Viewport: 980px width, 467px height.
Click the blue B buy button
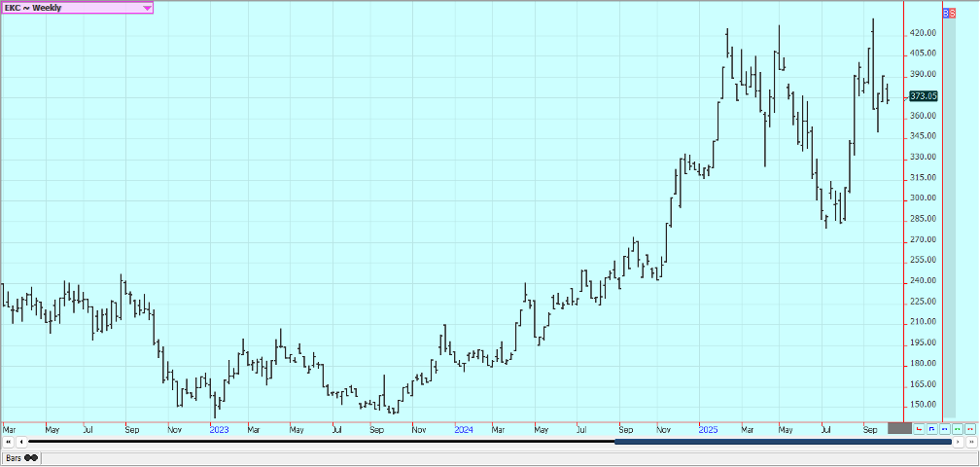pos(946,13)
